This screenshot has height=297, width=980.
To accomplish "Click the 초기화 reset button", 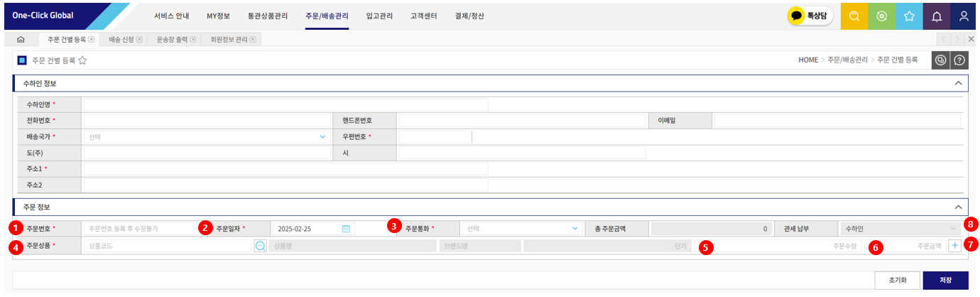I will 897,280.
